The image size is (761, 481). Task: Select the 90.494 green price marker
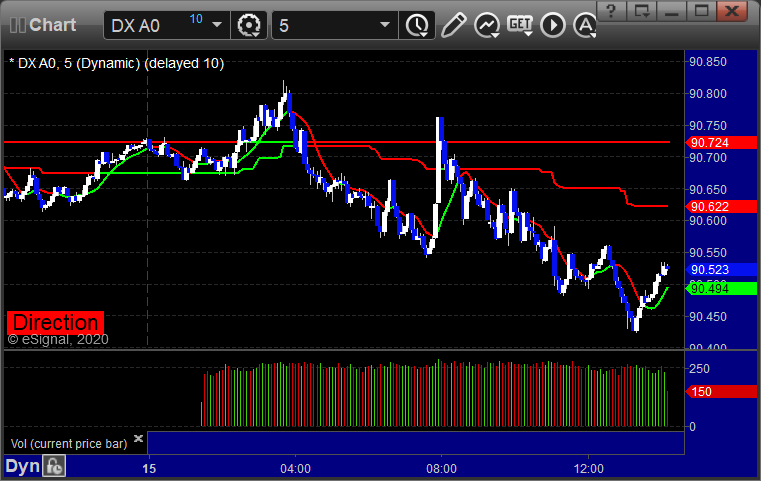(722, 289)
